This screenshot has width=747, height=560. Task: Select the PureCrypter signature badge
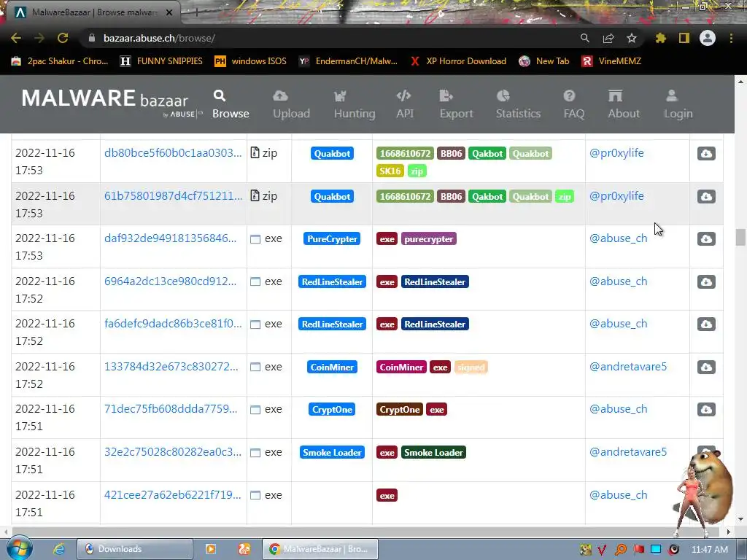tap(332, 239)
